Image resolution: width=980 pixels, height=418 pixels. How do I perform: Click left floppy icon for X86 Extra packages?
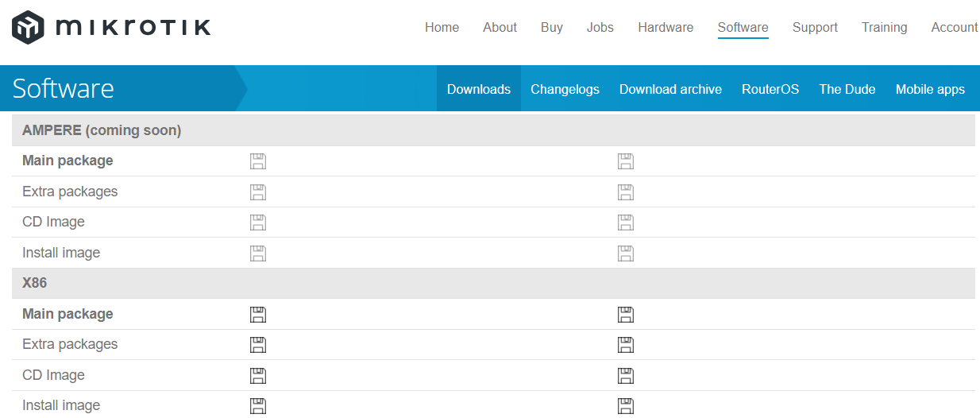[258, 345]
